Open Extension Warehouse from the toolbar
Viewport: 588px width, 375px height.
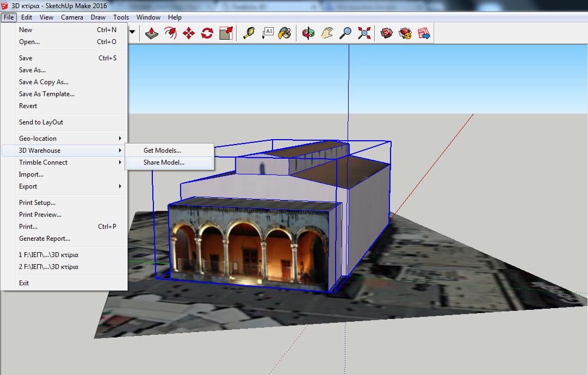pyautogui.click(x=405, y=33)
